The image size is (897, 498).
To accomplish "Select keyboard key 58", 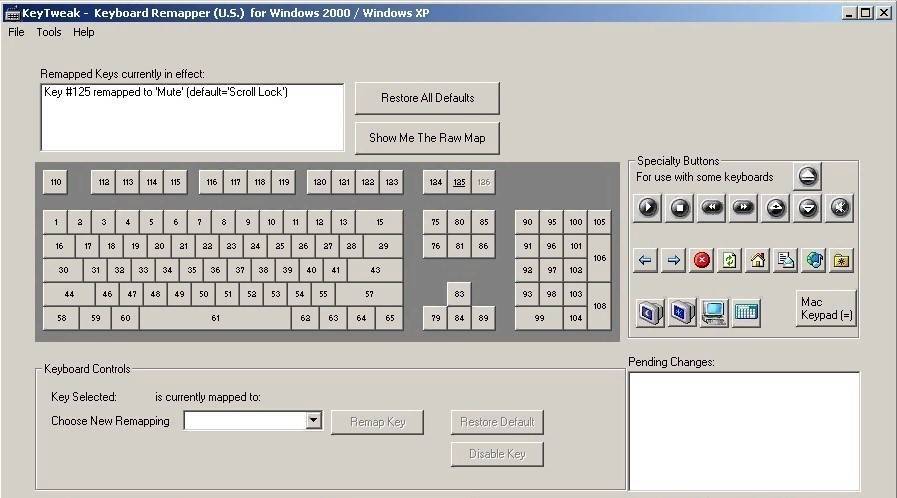I will [61, 318].
